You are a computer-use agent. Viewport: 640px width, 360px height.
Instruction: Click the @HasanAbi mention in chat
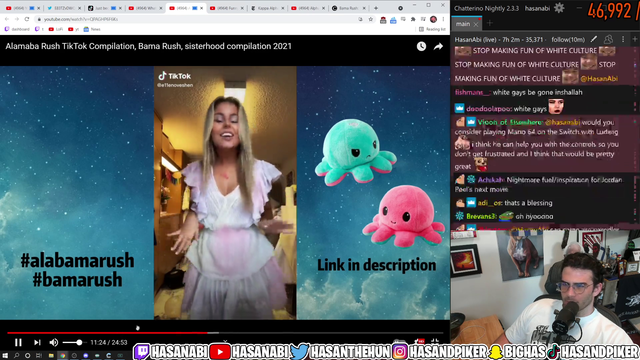599,78
